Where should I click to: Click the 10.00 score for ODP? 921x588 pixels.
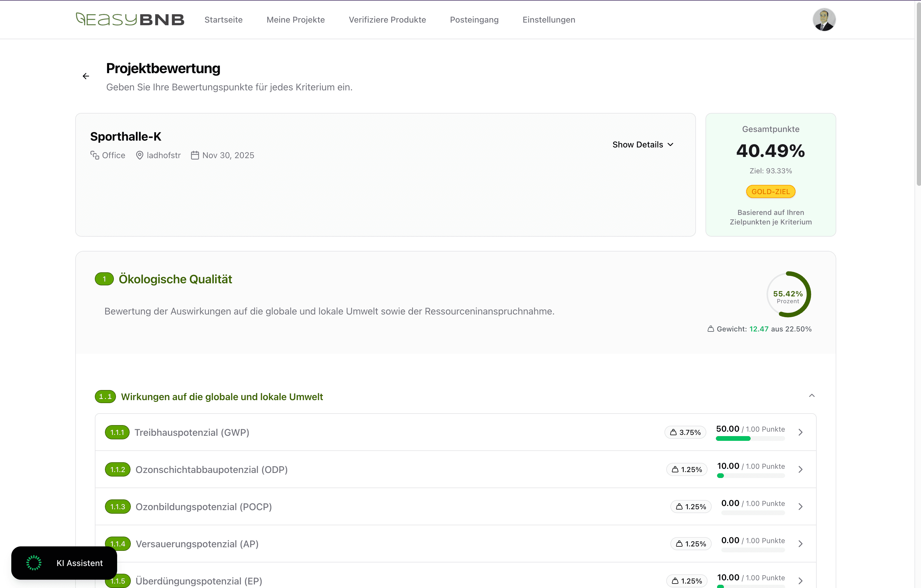[x=728, y=466]
